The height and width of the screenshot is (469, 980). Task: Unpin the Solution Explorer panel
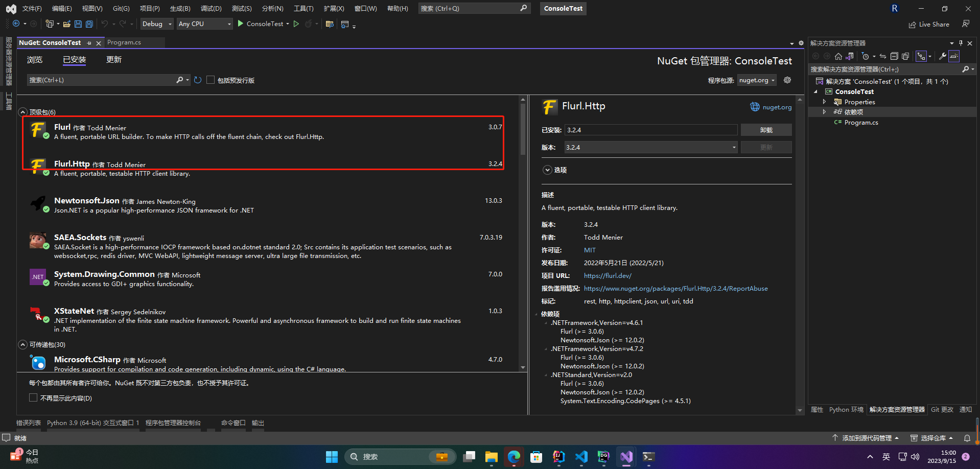pos(961,43)
